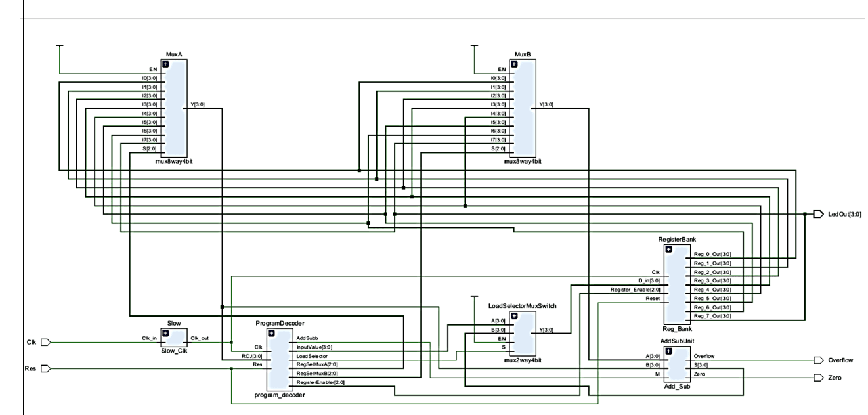The width and height of the screenshot is (868, 415).
Task: Select the Zero output port symbol
Action: (x=817, y=378)
